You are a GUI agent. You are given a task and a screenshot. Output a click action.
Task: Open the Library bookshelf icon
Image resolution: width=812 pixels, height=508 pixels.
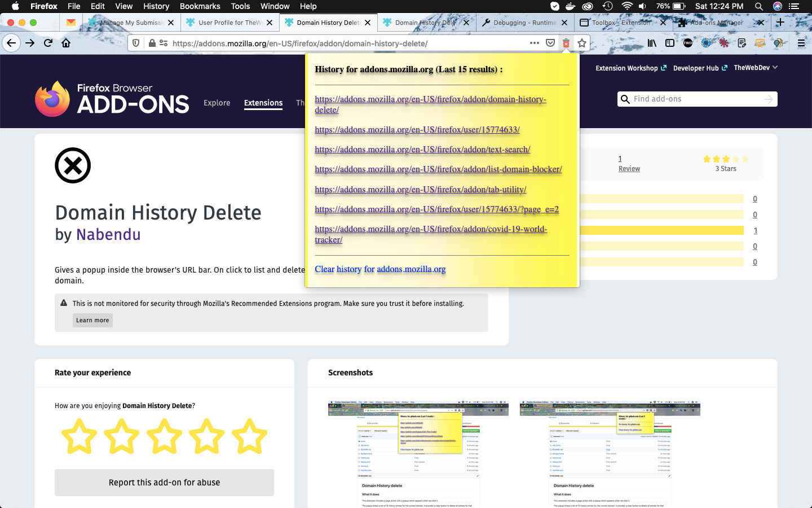pos(652,43)
